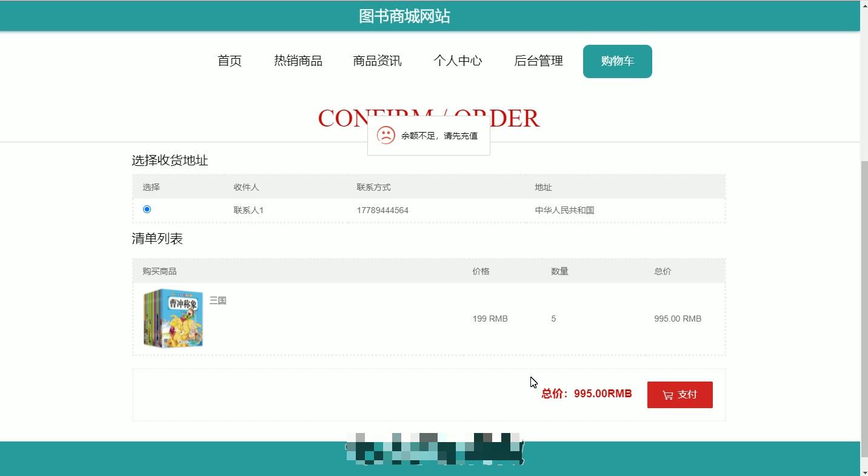Open the 三国 product link

pos(218,300)
